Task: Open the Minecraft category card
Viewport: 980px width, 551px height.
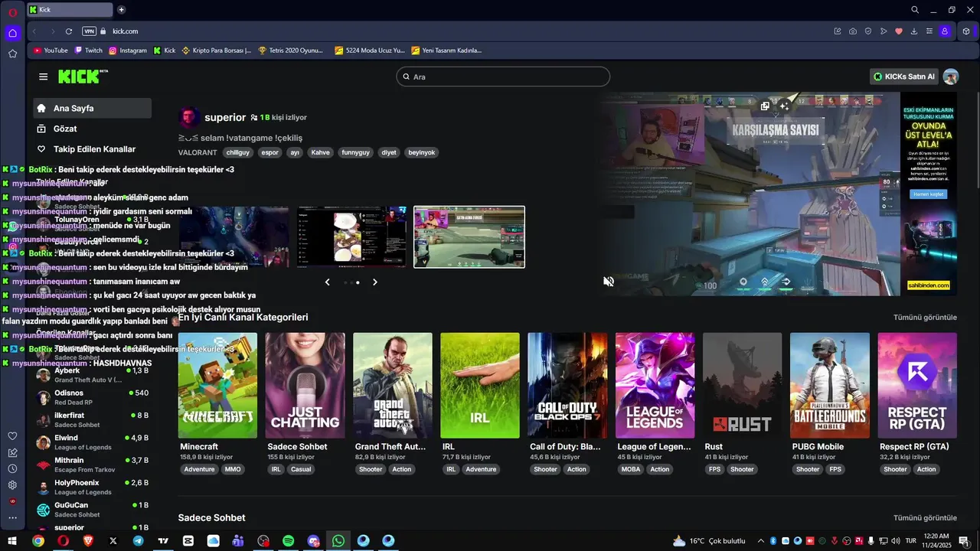Action: (217, 386)
